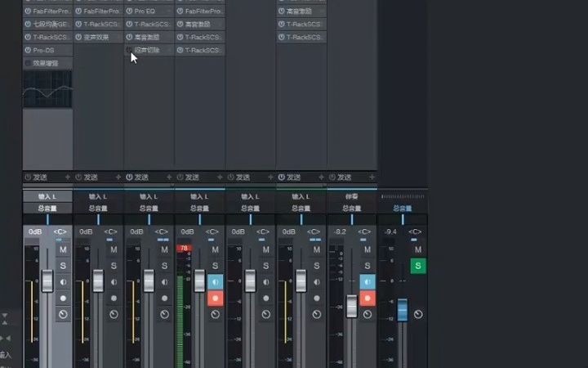Open channel editor knob on the channel with the red 78 clip indicator

tap(216, 314)
